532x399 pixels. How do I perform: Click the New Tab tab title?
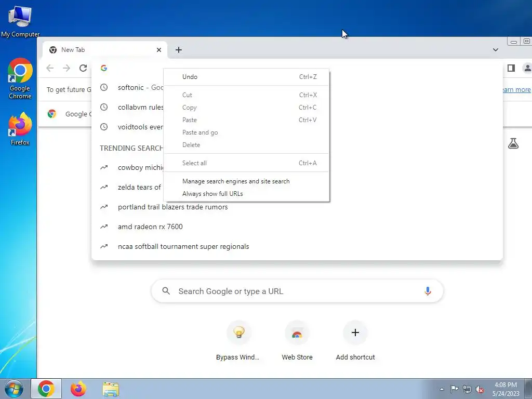point(73,50)
